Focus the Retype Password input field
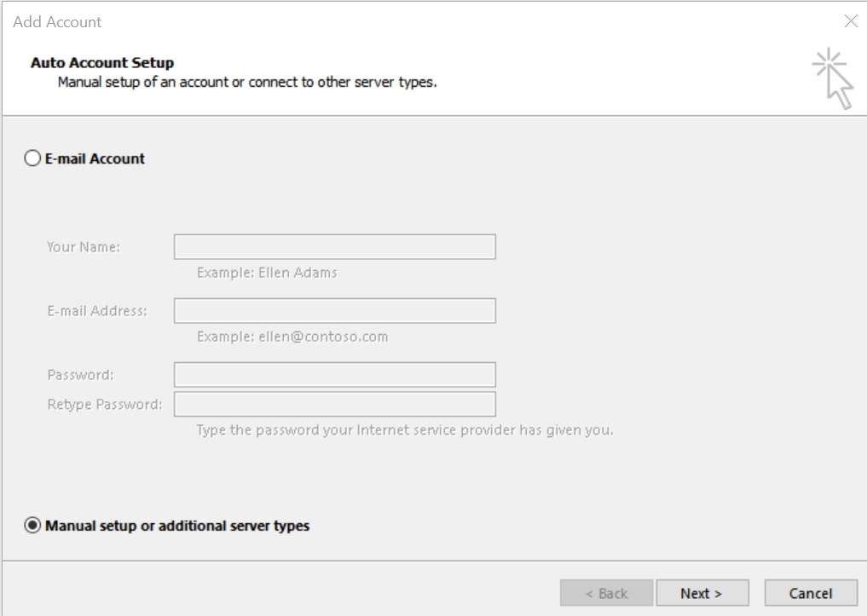Image resolution: width=867 pixels, height=616 pixels. click(334, 405)
